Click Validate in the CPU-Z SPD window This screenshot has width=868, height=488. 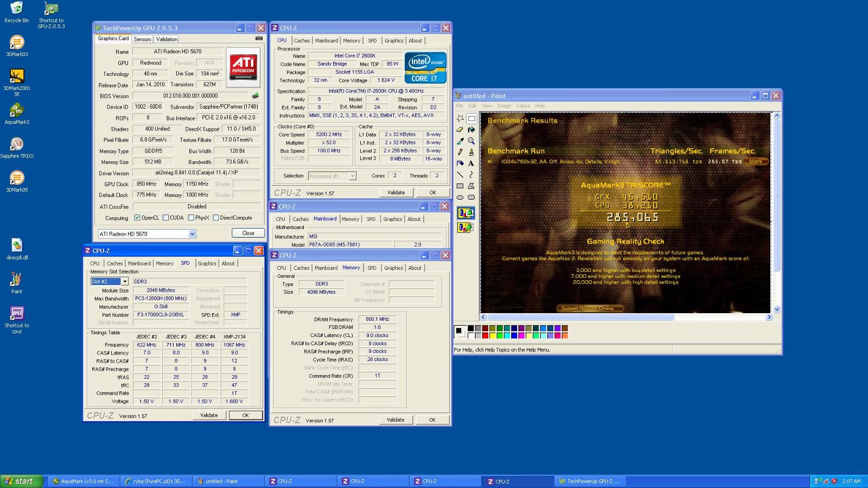pos(209,415)
